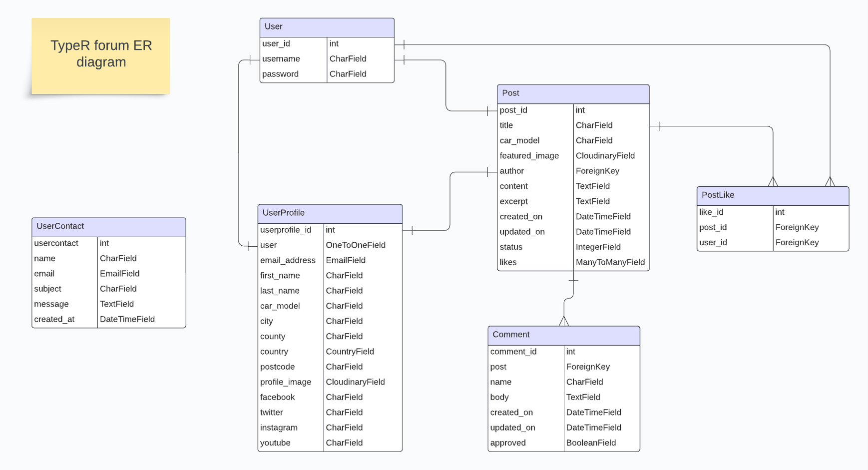
Task: Select the UserProfile table header
Action: point(330,213)
